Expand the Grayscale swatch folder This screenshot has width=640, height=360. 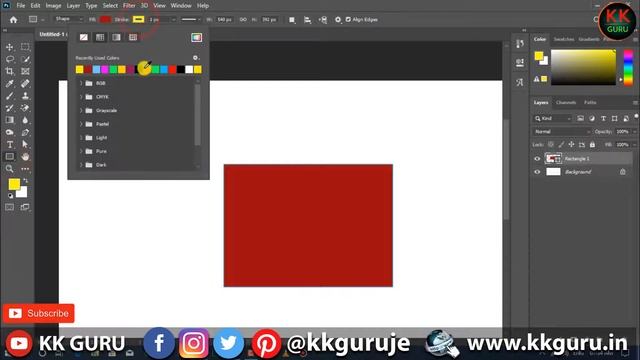coord(81,111)
